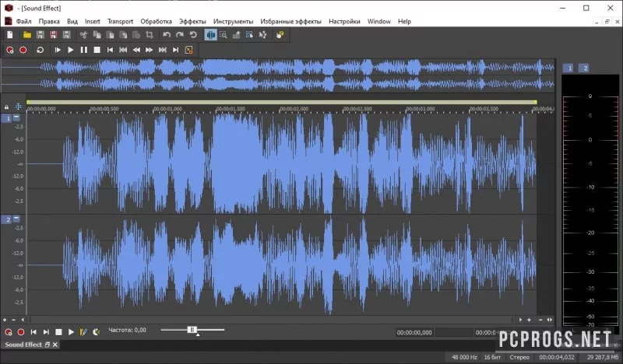The height and width of the screenshot is (364, 623).
Task: Go to end in the top transport
Action: [176, 50]
